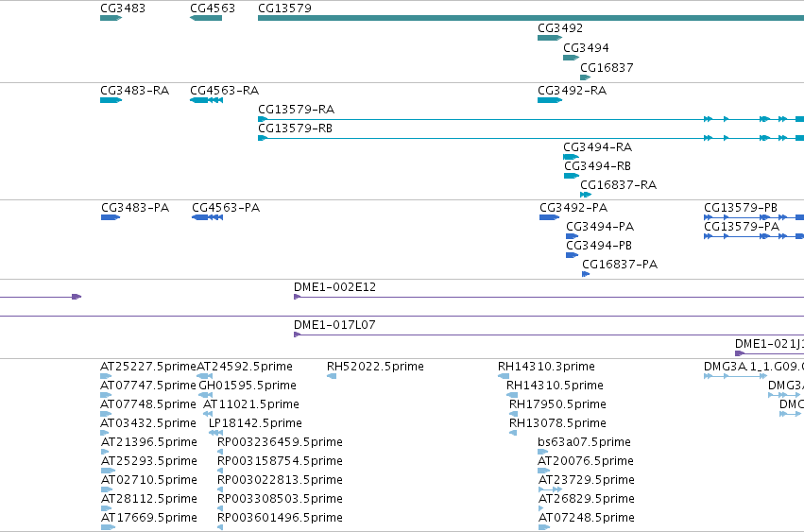Select the AT23729.5prime EST glyph
Screen dimensions: 804x532
(550, 489)
